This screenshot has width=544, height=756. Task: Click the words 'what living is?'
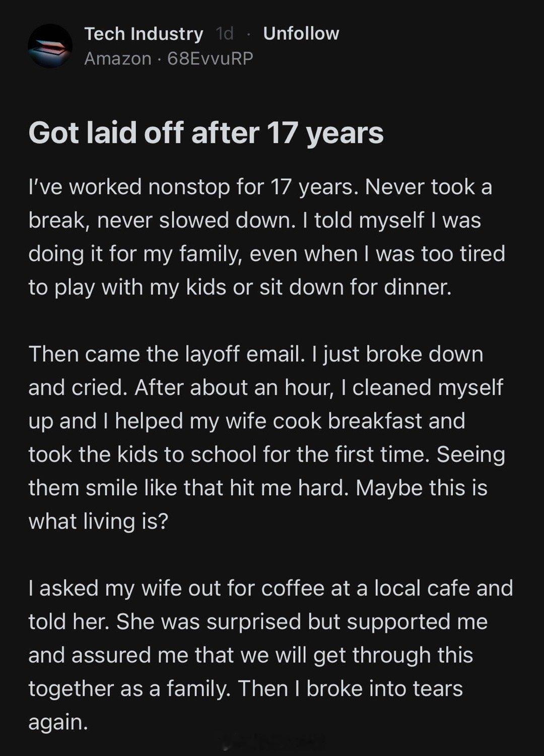pyautogui.click(x=98, y=521)
